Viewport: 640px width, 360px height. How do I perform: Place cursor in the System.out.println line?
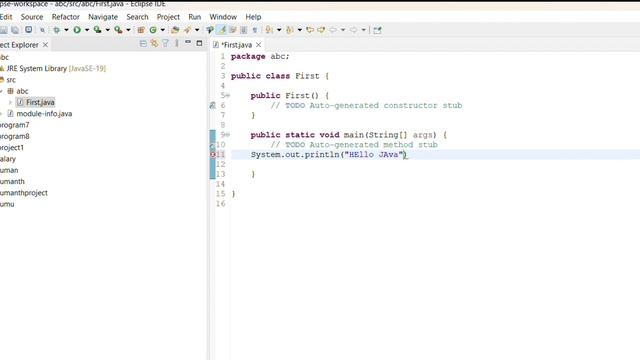point(329,155)
